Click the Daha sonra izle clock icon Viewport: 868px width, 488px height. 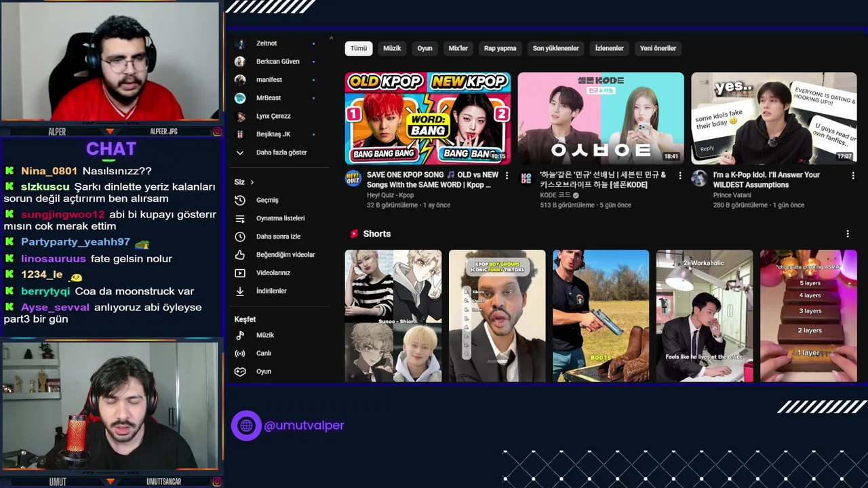click(x=240, y=237)
